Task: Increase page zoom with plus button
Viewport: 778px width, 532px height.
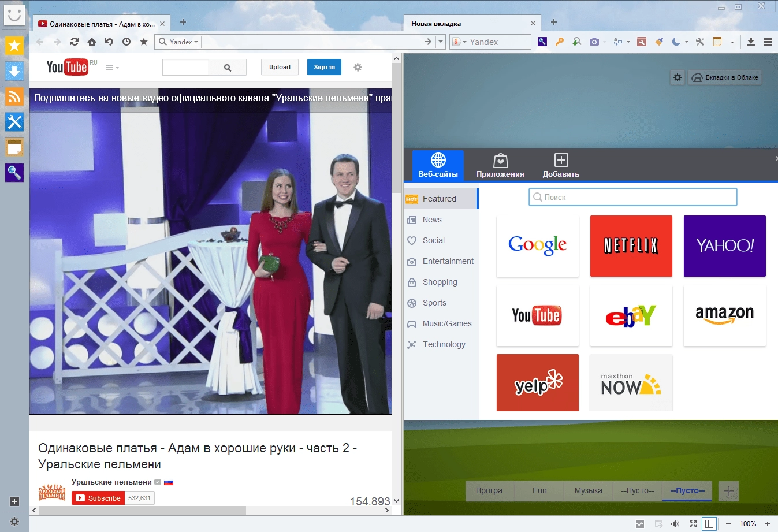Action: pyautogui.click(x=768, y=524)
